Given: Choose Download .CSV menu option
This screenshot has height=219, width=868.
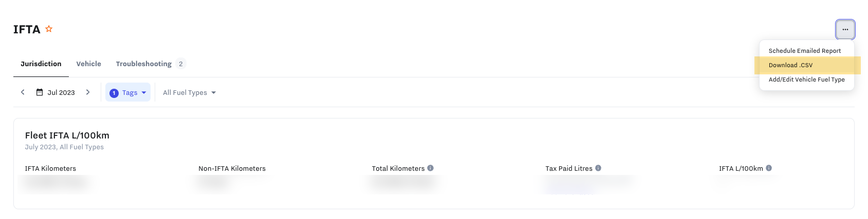Looking at the screenshot, I should [x=790, y=65].
